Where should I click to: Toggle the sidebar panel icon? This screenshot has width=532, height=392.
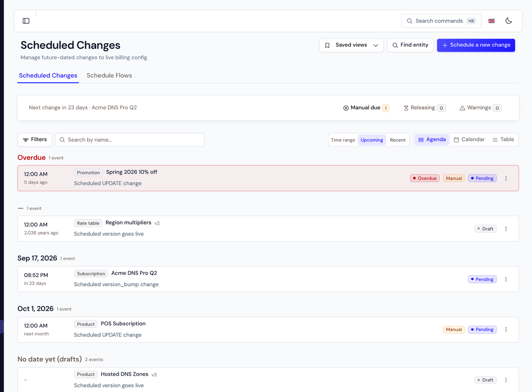pyautogui.click(x=26, y=21)
